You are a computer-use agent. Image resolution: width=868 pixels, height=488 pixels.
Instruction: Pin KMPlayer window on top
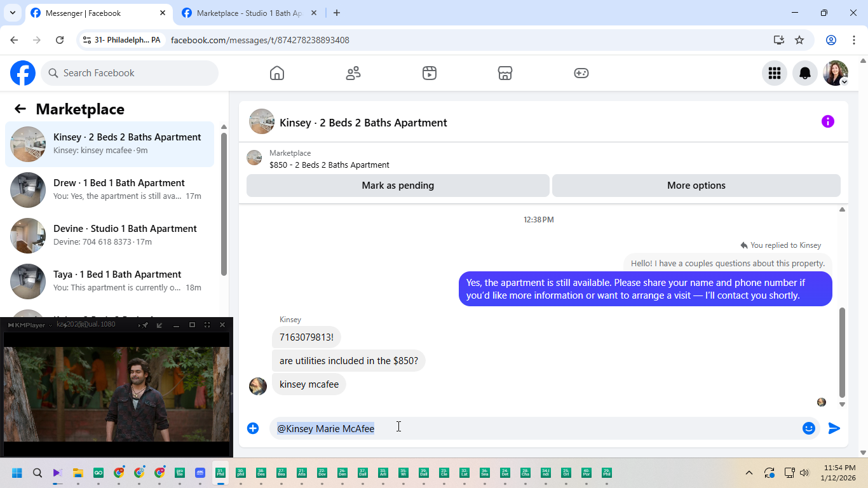tap(145, 325)
